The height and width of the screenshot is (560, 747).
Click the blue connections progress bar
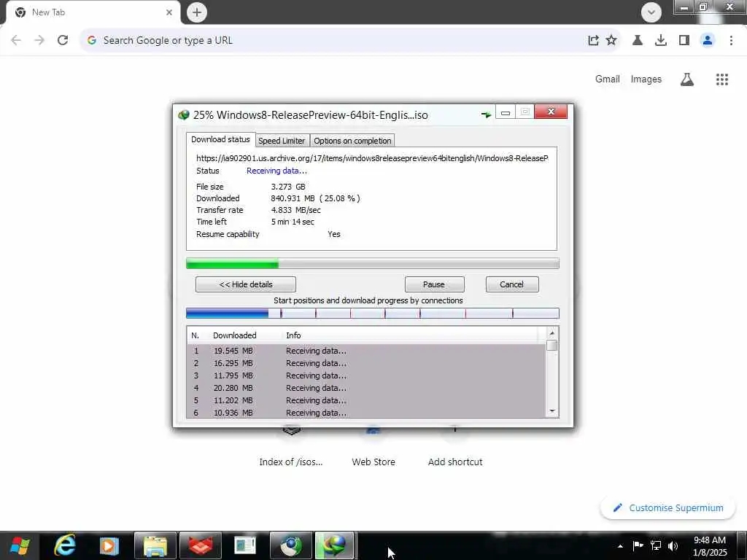tap(373, 314)
